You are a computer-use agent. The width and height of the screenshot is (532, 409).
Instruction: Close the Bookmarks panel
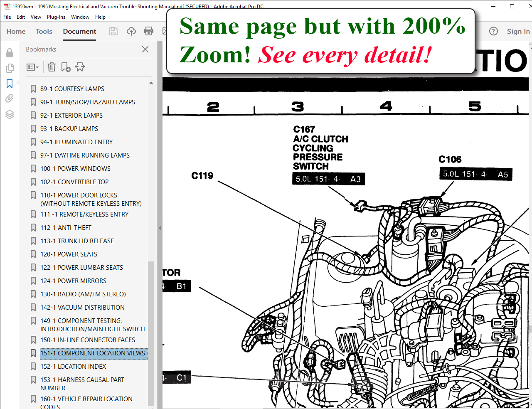[145, 49]
